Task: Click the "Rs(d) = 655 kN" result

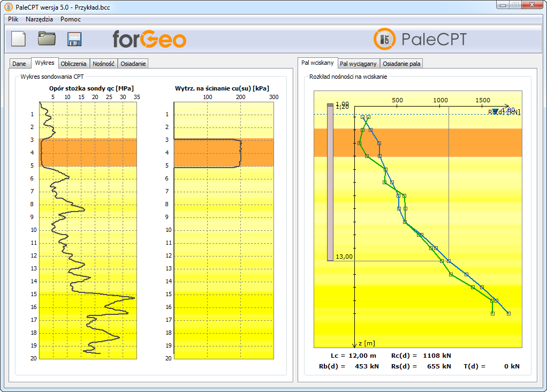Action: pyautogui.click(x=421, y=366)
